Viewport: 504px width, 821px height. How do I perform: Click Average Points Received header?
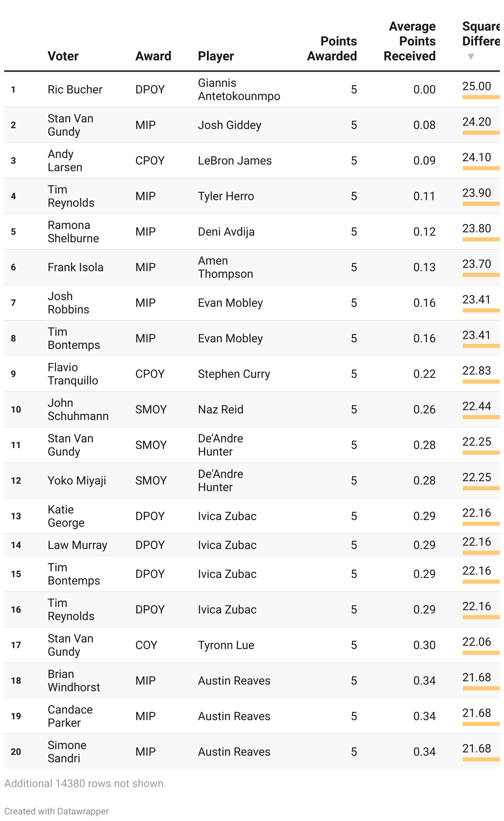click(409, 41)
